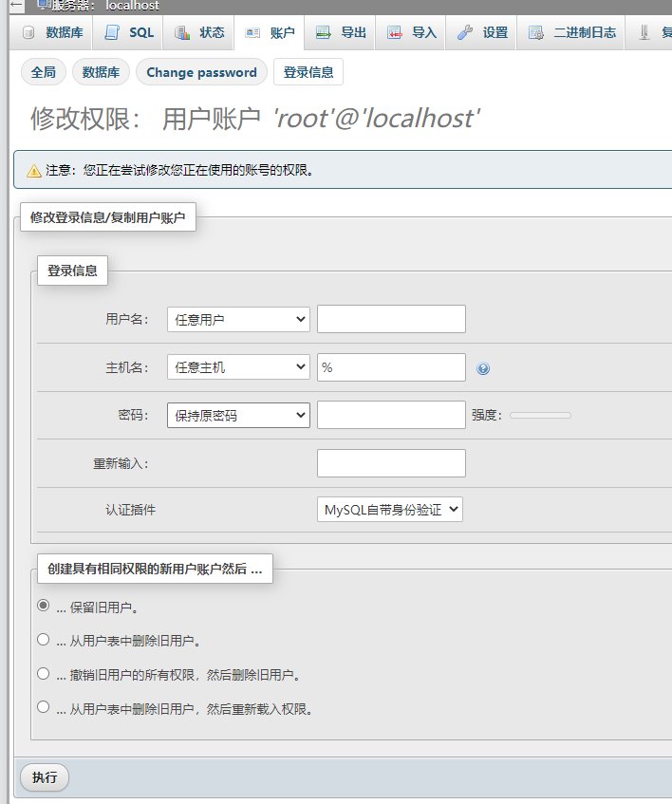The height and width of the screenshot is (804, 672).
Task: Click the 状态 chart icon
Action: pos(182,33)
